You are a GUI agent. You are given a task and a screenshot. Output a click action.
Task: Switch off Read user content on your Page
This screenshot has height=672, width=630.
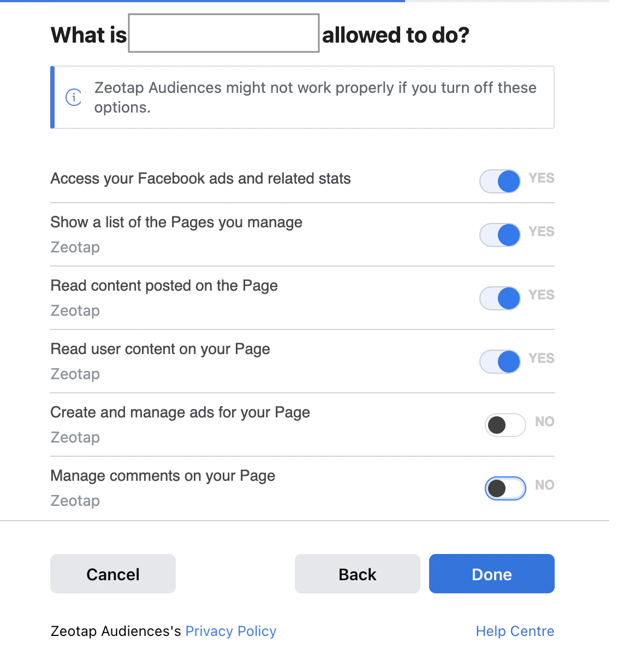coord(500,362)
